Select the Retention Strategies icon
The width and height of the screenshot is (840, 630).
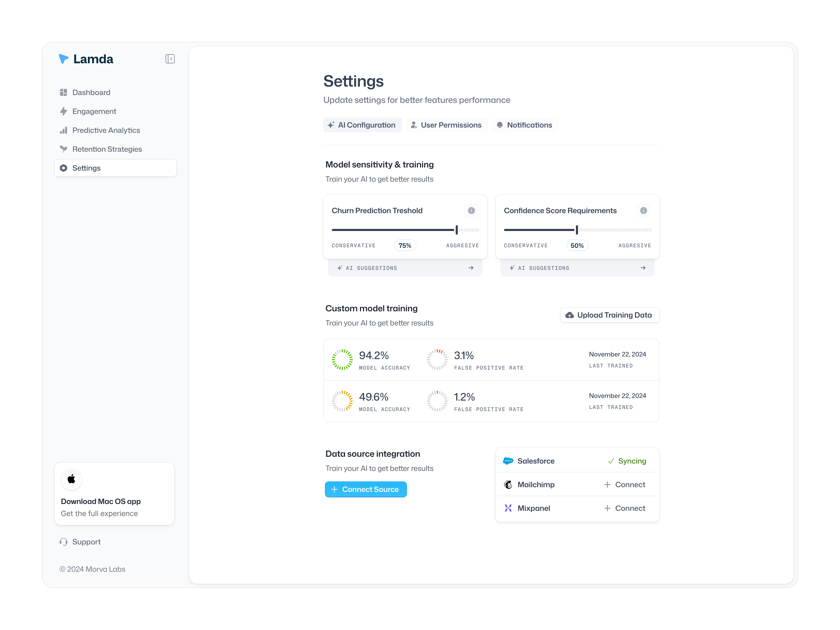pyautogui.click(x=64, y=149)
